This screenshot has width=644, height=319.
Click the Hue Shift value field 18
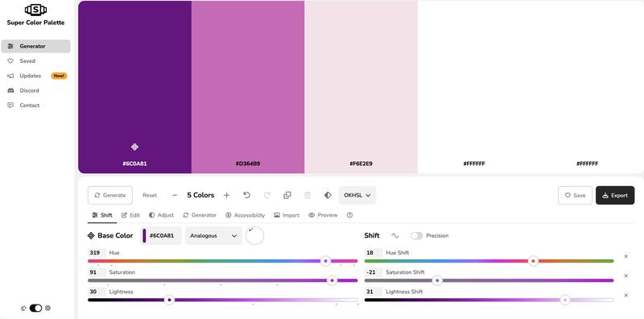(x=374, y=253)
